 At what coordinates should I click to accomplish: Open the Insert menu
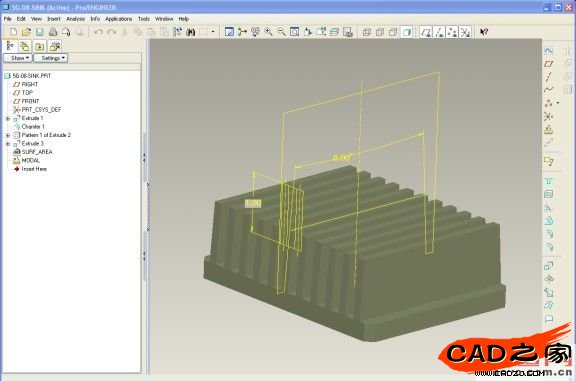tap(54, 19)
